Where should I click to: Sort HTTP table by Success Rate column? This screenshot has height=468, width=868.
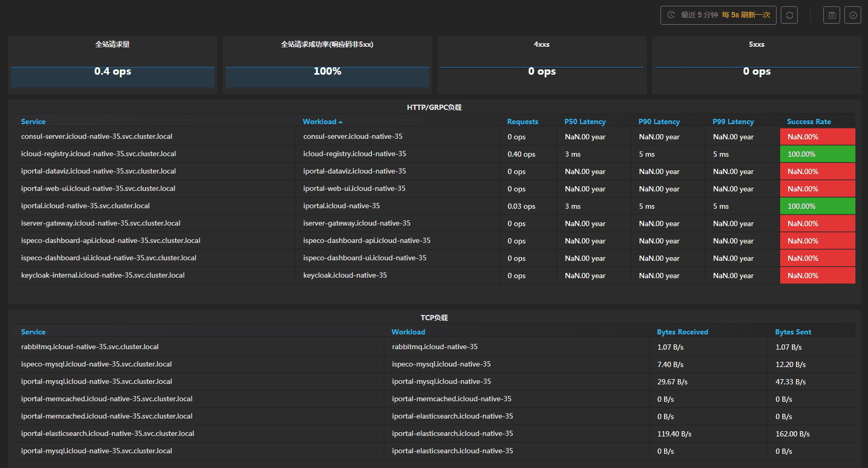tap(809, 121)
